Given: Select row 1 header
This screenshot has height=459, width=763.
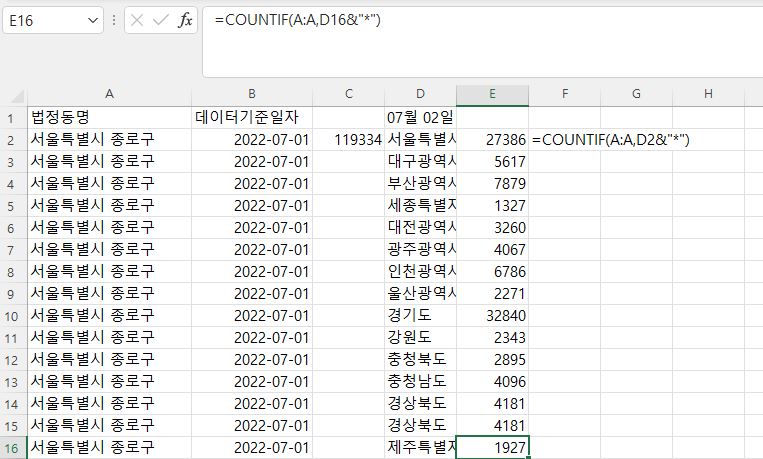Looking at the screenshot, I should (12, 117).
